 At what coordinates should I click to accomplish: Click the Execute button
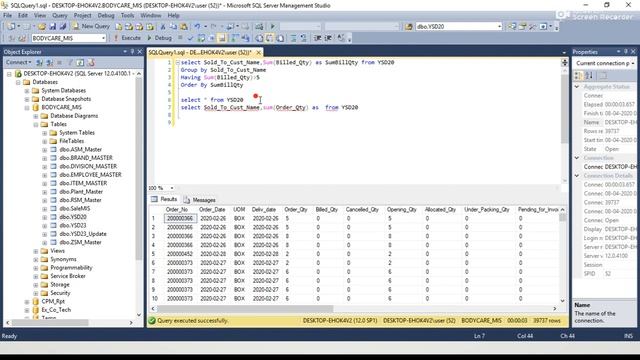(127, 38)
